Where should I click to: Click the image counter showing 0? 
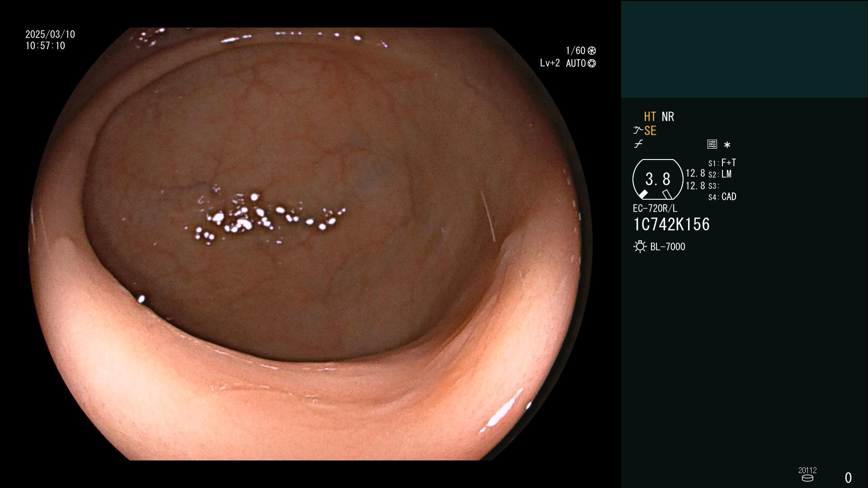point(848,478)
